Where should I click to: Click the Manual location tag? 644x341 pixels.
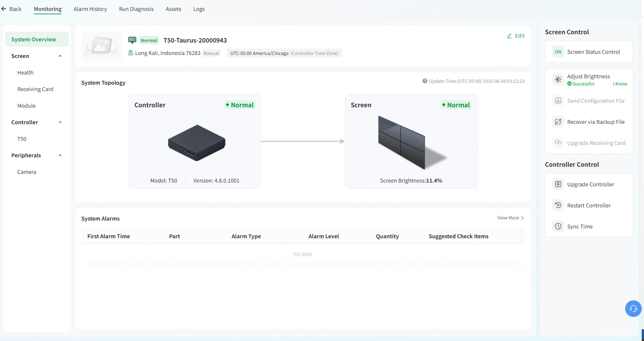point(211,53)
